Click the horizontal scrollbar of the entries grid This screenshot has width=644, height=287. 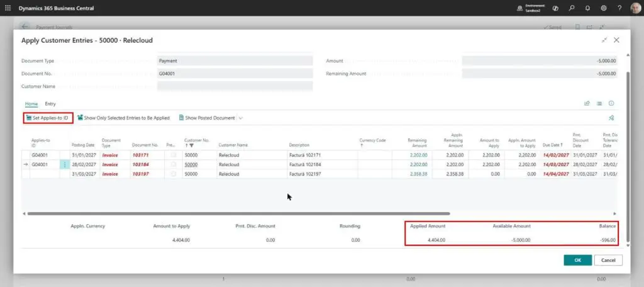[238, 214]
